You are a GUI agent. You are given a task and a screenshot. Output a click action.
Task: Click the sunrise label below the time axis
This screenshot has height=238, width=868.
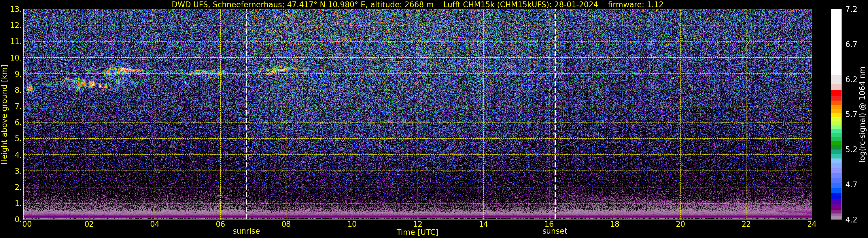(x=246, y=231)
